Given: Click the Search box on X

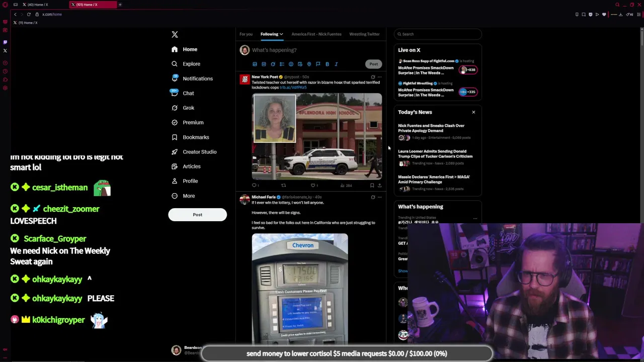Looking at the screenshot, I should click(x=438, y=34).
